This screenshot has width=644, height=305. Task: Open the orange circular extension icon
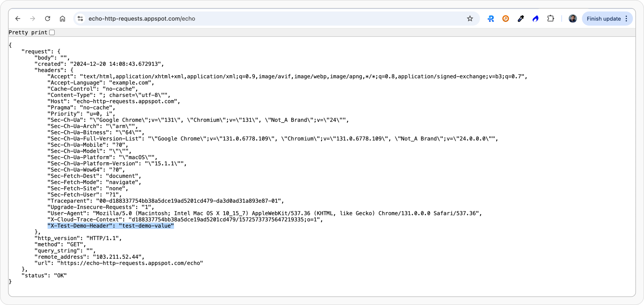(x=506, y=19)
